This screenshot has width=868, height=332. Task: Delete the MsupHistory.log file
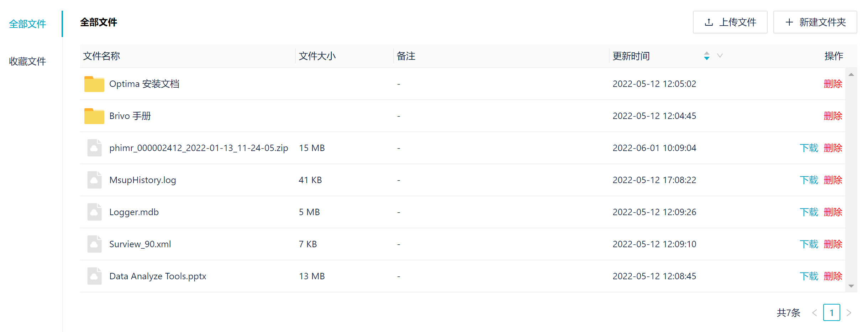point(833,180)
